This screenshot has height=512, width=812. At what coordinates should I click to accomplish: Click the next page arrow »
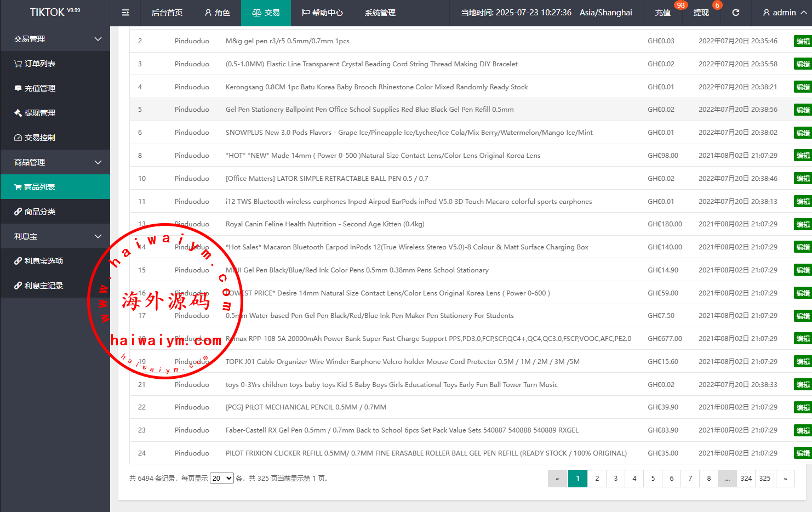[785, 479]
